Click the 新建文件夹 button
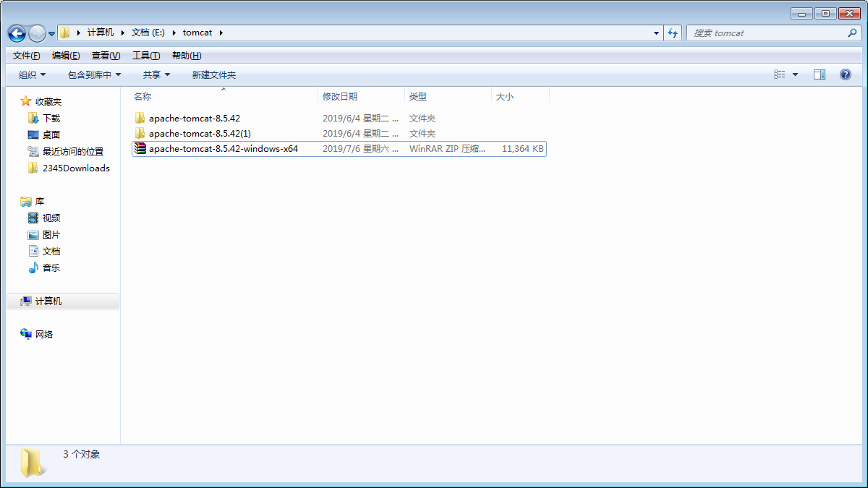This screenshot has width=868, height=488. click(x=213, y=74)
